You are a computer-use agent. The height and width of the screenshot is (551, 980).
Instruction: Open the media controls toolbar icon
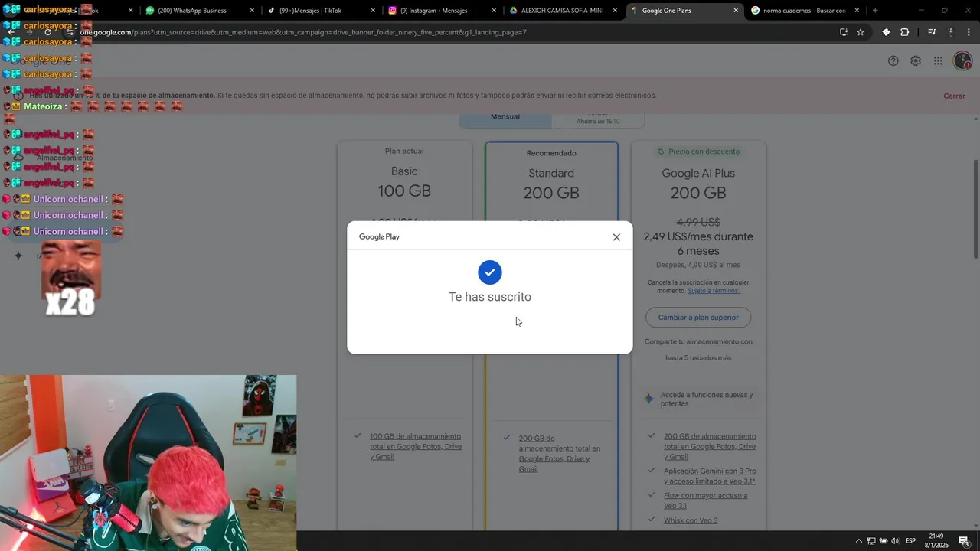point(932,32)
